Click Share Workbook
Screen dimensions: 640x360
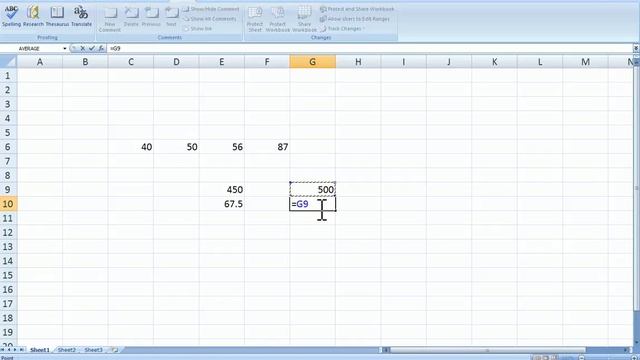coord(304,19)
